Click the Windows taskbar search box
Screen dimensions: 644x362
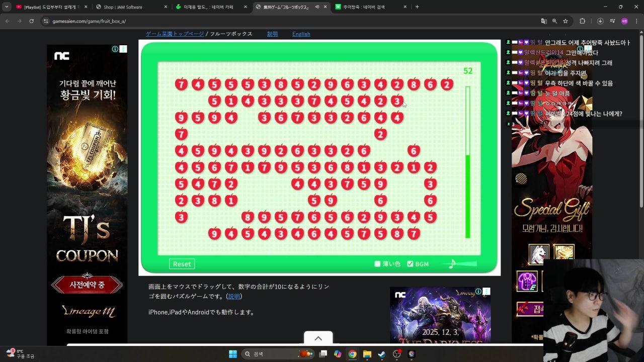277,354
